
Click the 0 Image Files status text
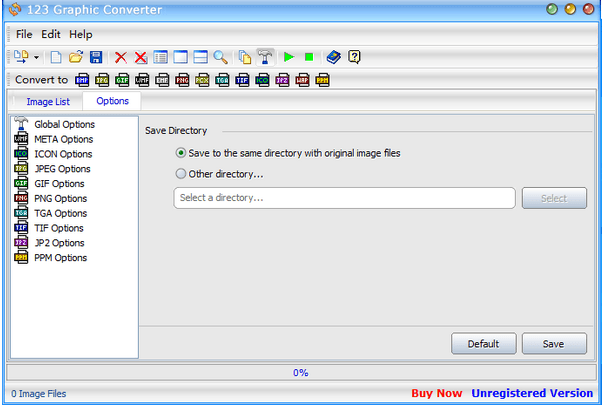[39, 394]
